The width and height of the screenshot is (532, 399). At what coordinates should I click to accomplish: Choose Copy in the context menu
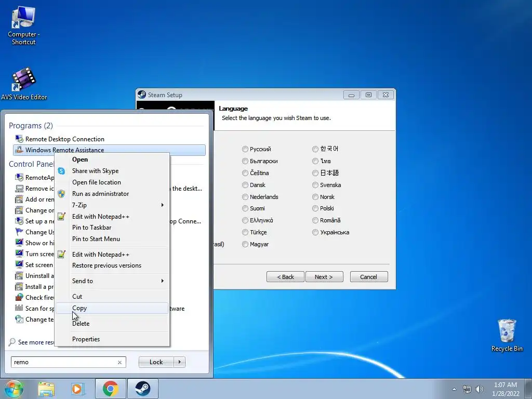pos(112,308)
